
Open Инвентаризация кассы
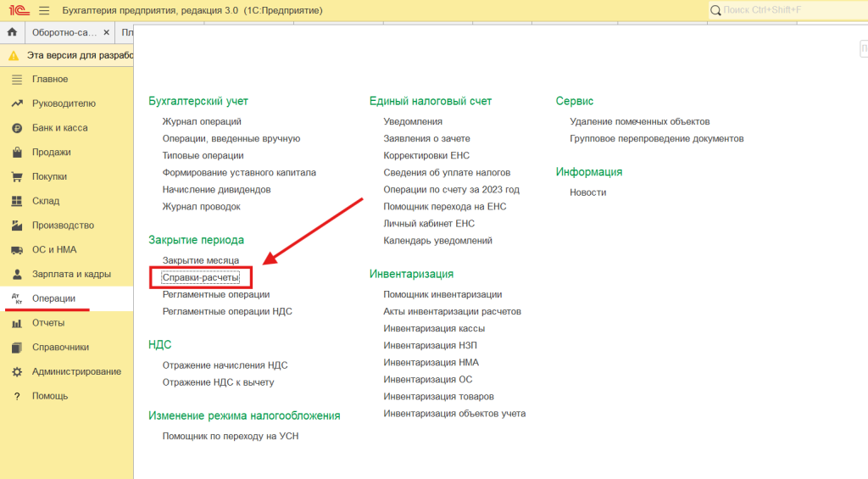(x=434, y=329)
